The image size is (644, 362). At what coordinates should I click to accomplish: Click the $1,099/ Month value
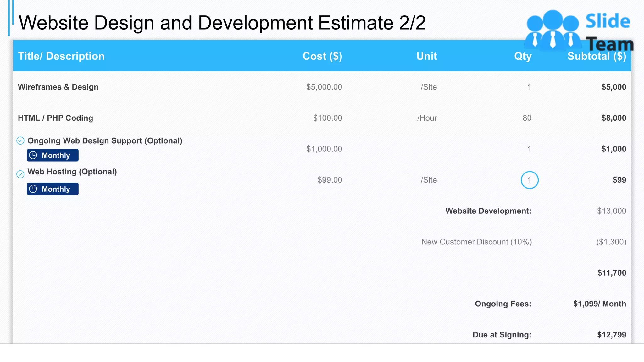pyautogui.click(x=600, y=304)
